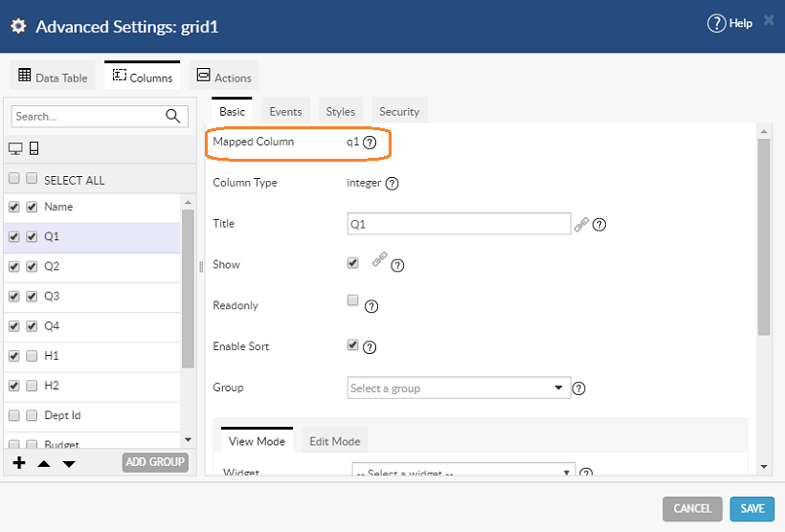This screenshot has height=532, width=785.
Task: Move column up with up arrow
Action: pyautogui.click(x=44, y=463)
